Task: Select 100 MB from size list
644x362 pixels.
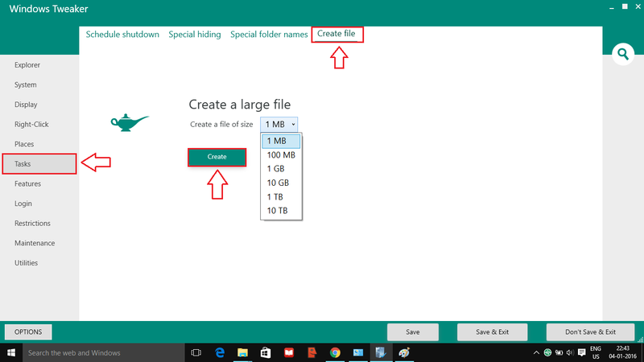Action: [281, 155]
